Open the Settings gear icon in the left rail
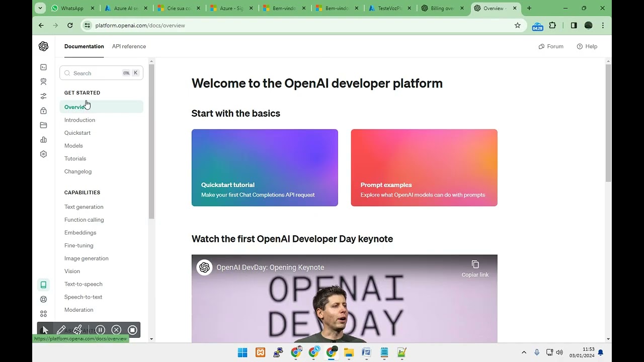 (43, 154)
